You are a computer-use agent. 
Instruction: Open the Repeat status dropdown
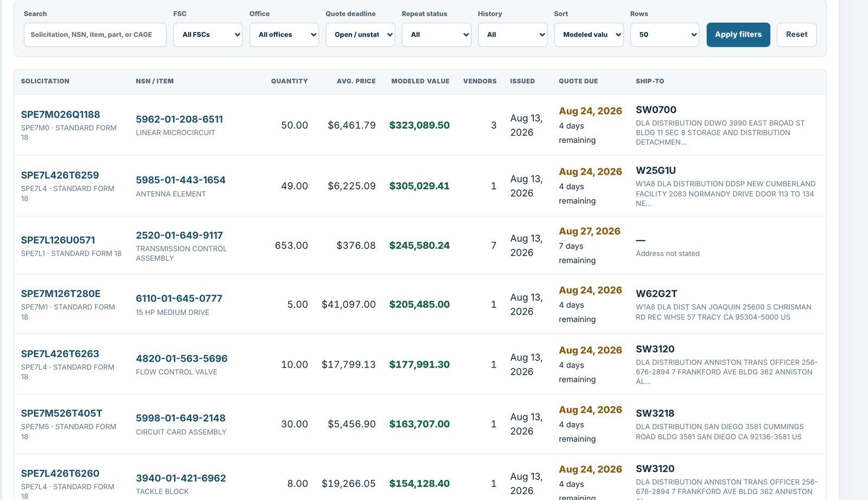(437, 35)
